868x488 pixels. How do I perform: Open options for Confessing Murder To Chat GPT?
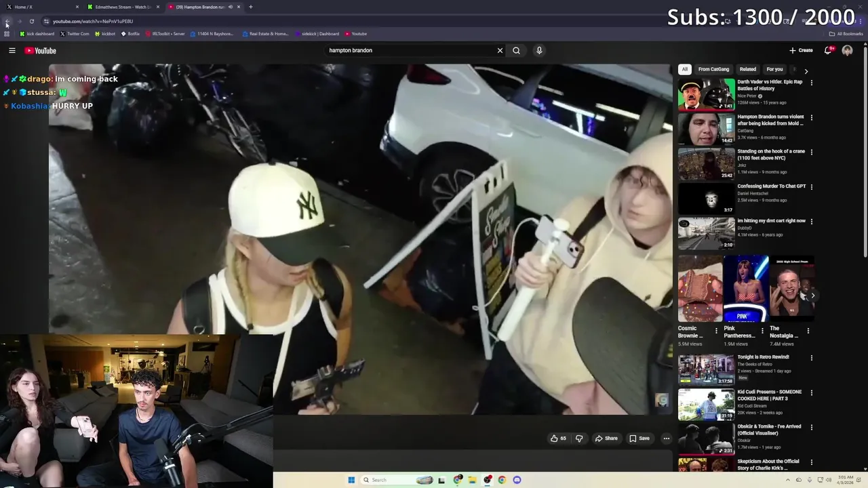(x=811, y=187)
